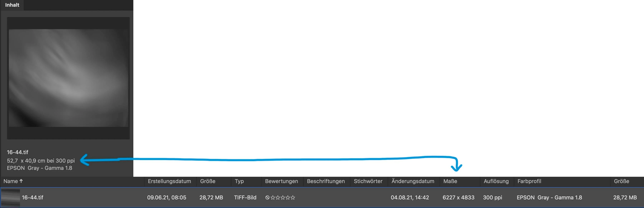Click the Stichwörter column header
The width and height of the screenshot is (644, 208).
coord(368,181)
